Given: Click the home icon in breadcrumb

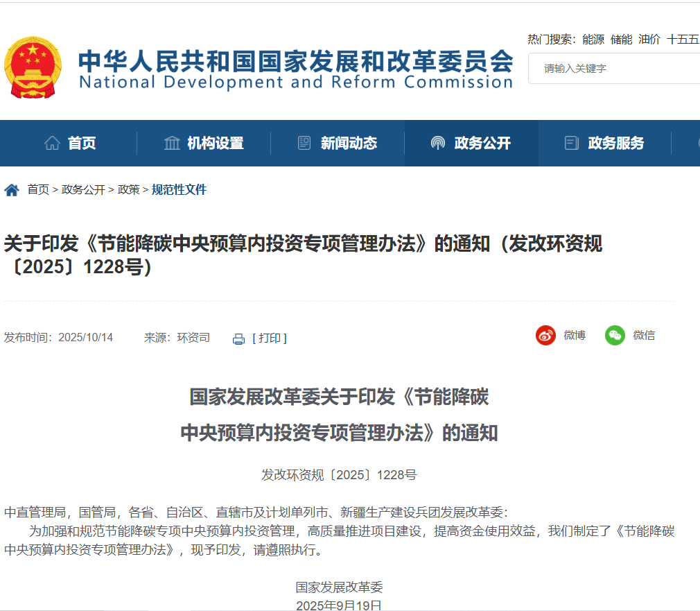Looking at the screenshot, I should (12, 190).
